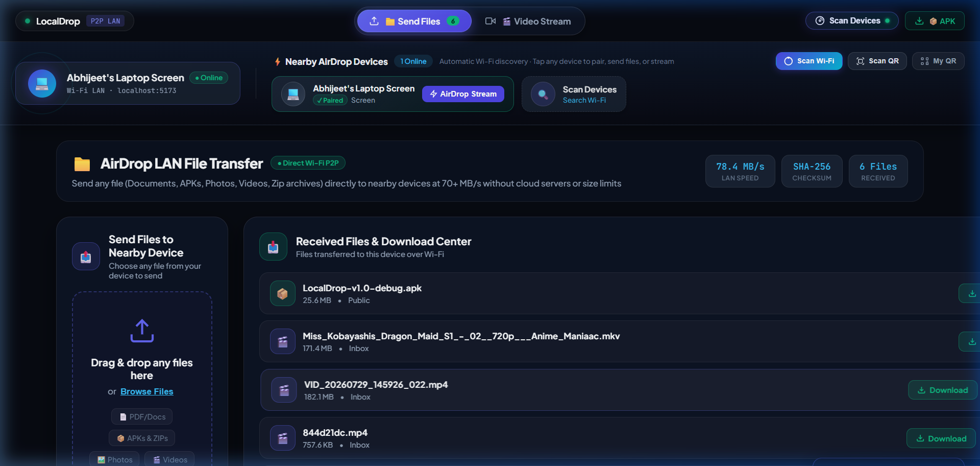Click the 78.4 MB/s LAN speed stat
980x466 pixels.
click(x=740, y=171)
